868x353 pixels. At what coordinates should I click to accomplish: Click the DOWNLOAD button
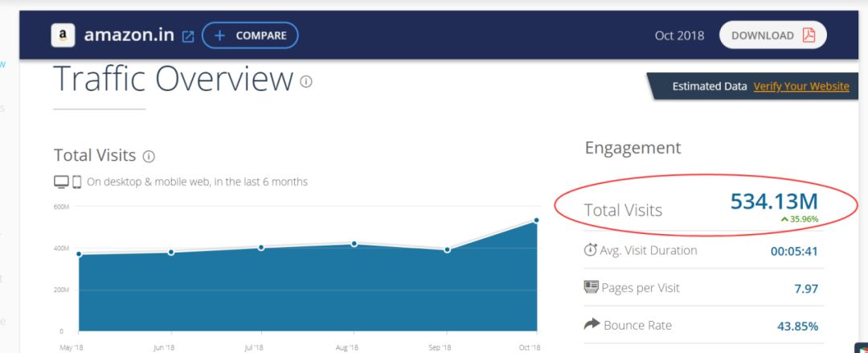pos(773,35)
